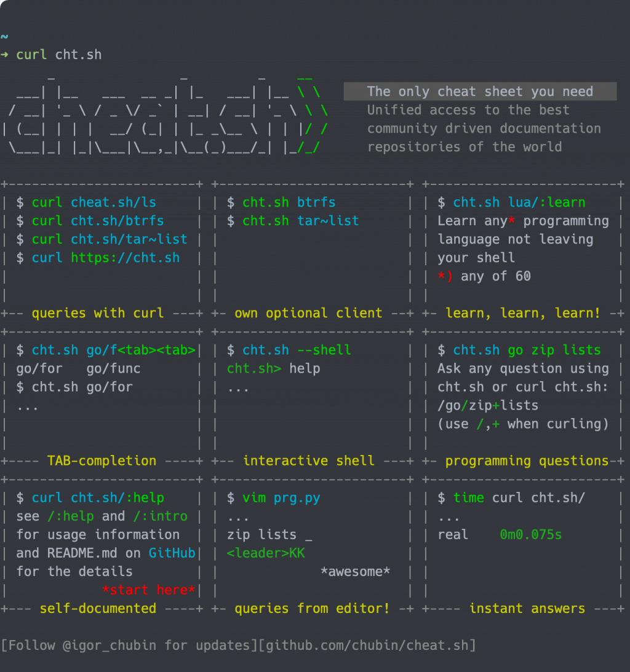Click the 'curl cht.sh/:help' command
630x672 pixels.
(98, 497)
